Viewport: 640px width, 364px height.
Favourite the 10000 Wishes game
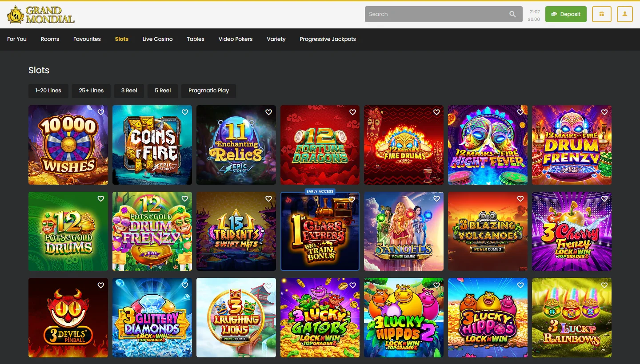(x=101, y=112)
